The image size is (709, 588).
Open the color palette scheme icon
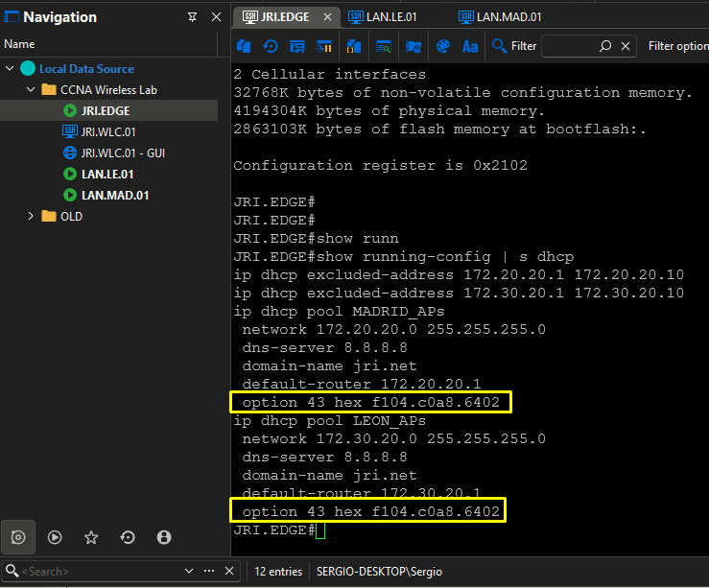pos(442,46)
